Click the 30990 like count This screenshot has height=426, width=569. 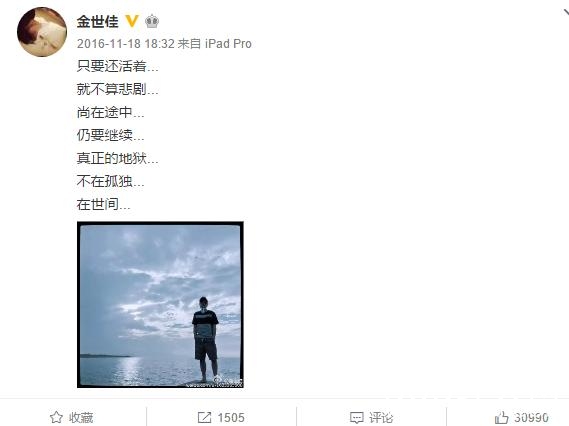point(531,418)
